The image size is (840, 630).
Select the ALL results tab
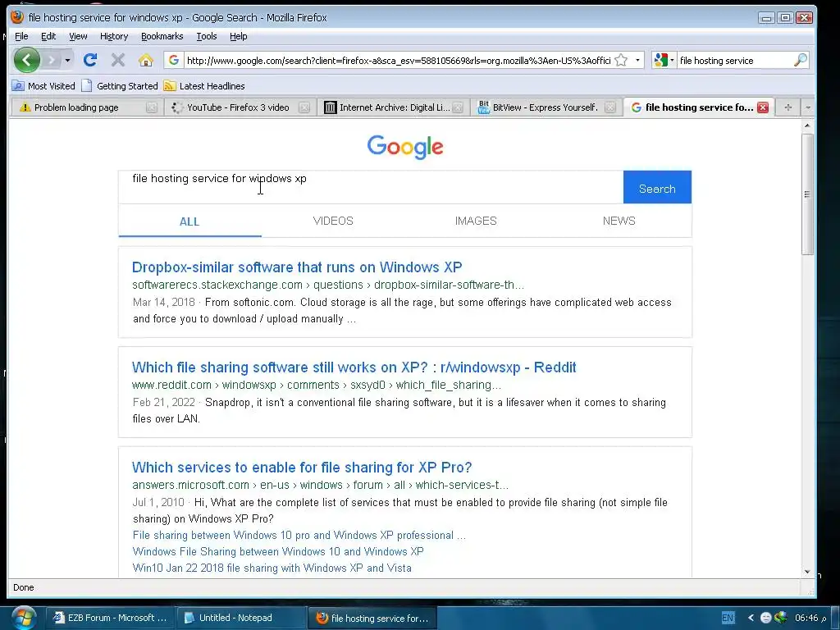coord(189,221)
